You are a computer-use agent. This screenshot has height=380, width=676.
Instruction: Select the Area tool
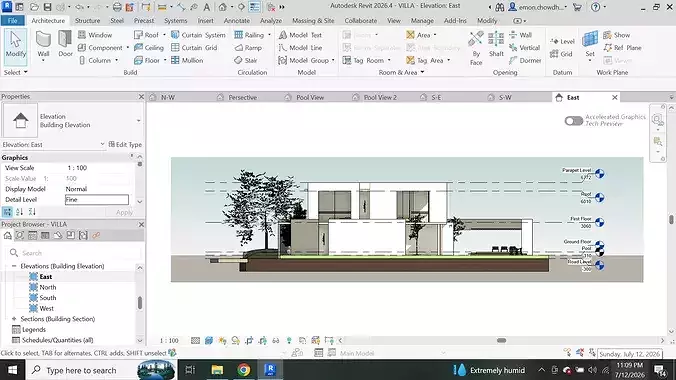pyautogui.click(x=418, y=35)
